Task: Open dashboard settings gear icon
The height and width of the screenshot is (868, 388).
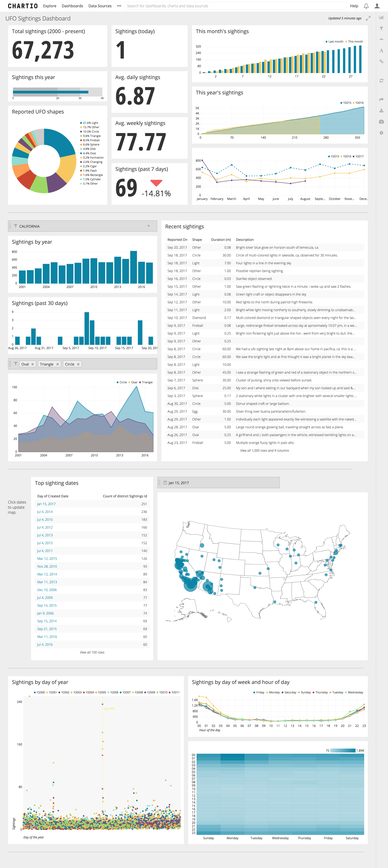Action: point(381,133)
